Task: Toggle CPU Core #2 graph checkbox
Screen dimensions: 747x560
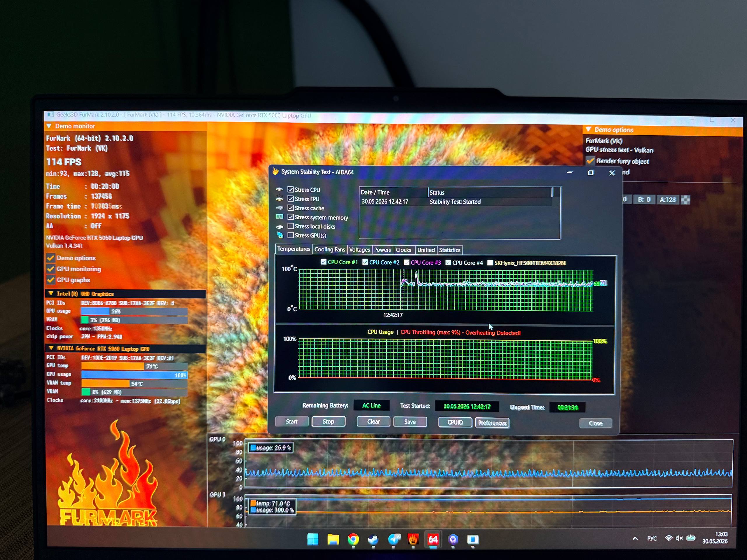Action: pos(365,262)
